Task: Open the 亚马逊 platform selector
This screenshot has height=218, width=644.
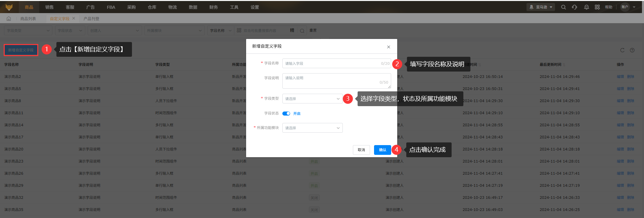Action: point(541,7)
